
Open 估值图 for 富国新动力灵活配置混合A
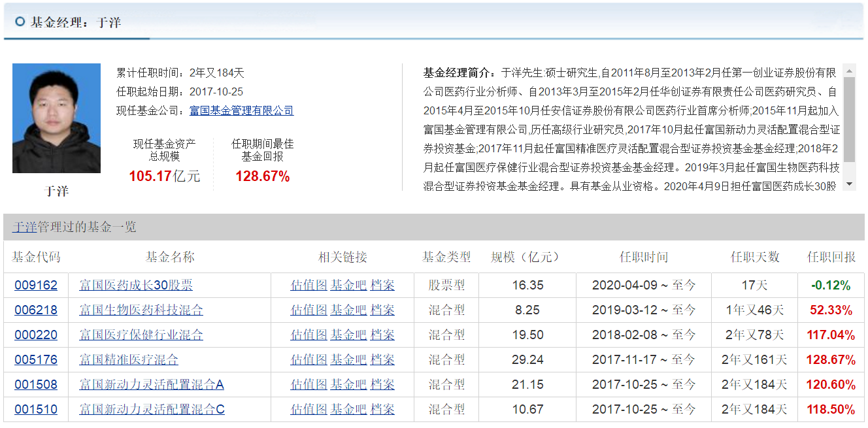309,385
